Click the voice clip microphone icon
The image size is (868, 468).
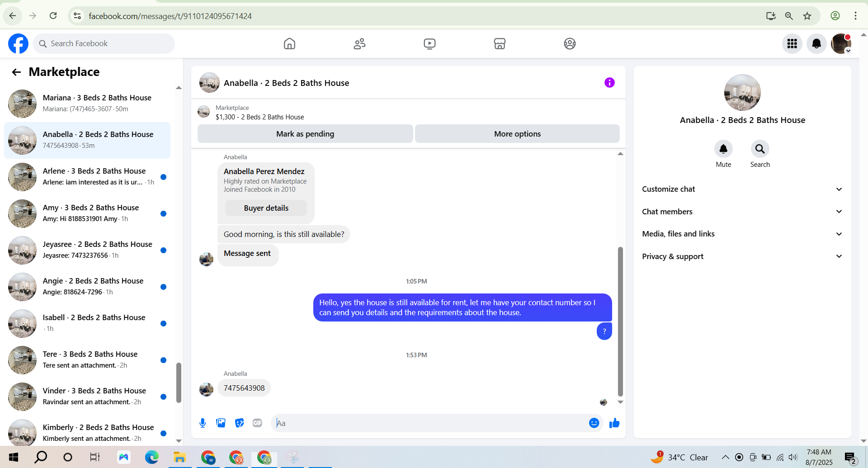point(203,423)
